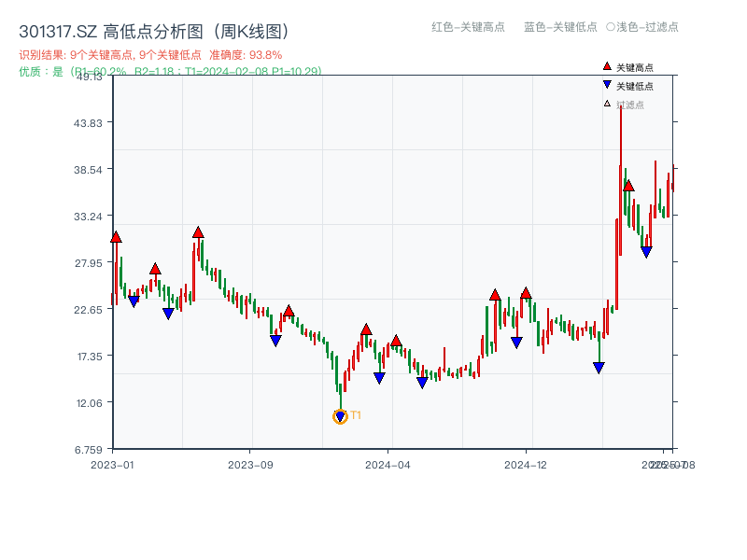Toggle the 关键高点 legend entry
The width and height of the screenshot is (747, 560).
627,67
